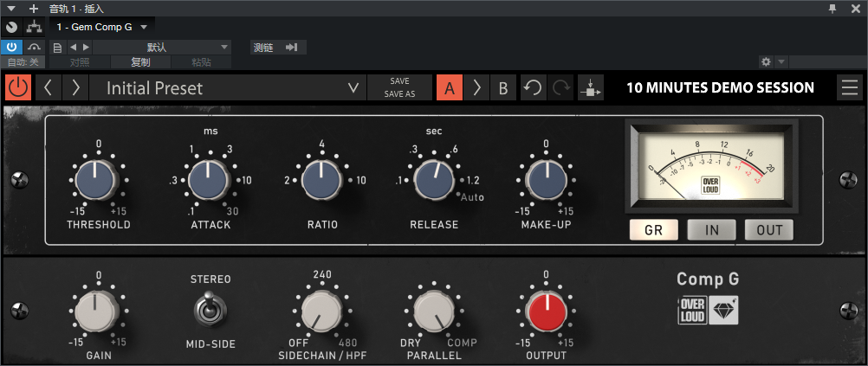Click the signal routing icon
The height and width of the screenshot is (366, 868).
pyautogui.click(x=590, y=88)
